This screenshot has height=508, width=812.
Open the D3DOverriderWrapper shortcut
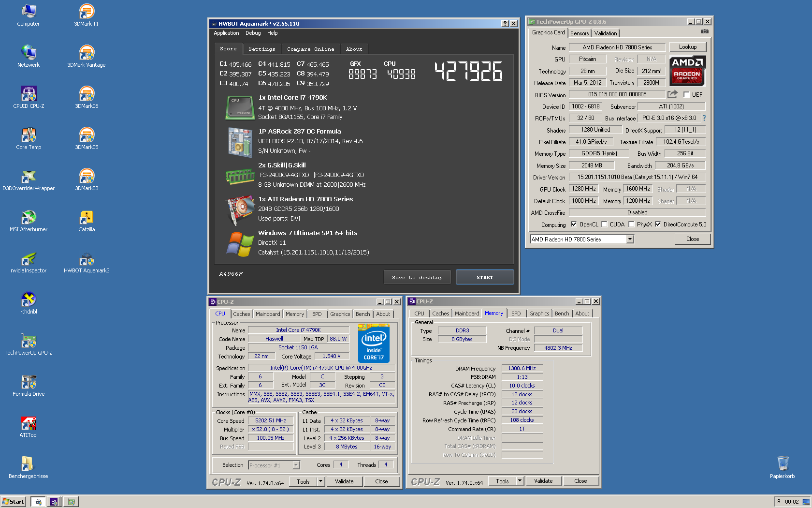[29, 179]
